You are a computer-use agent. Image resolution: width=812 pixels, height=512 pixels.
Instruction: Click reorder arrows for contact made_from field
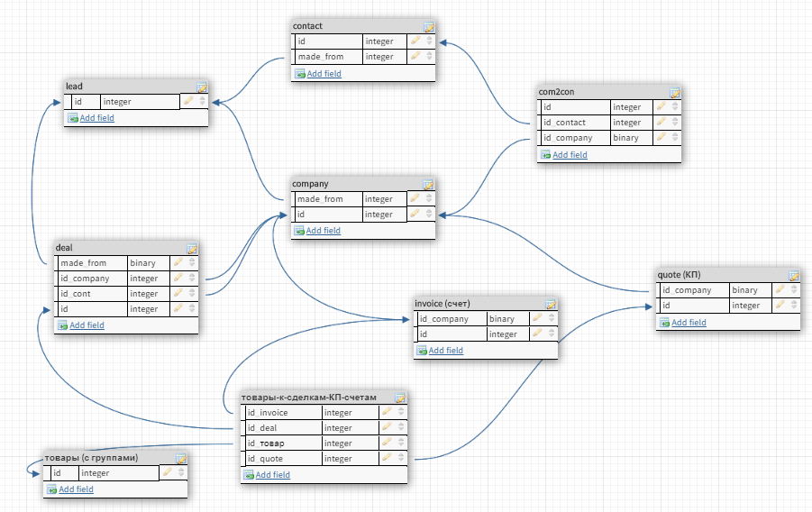(429, 56)
